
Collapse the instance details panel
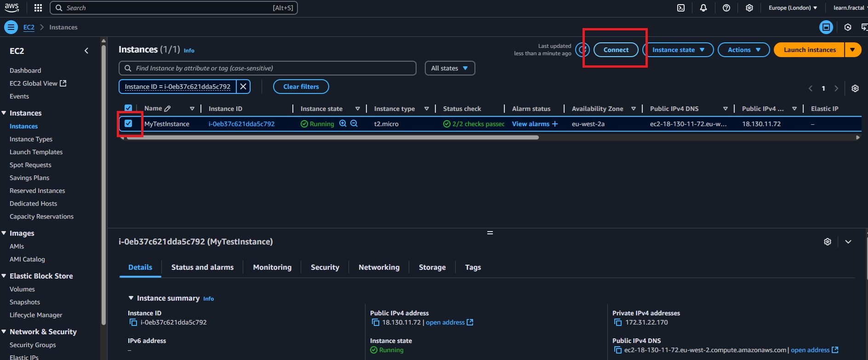pos(848,242)
